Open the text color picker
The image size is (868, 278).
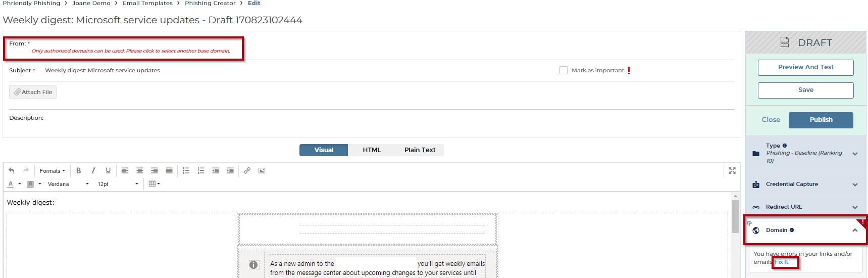point(19,184)
